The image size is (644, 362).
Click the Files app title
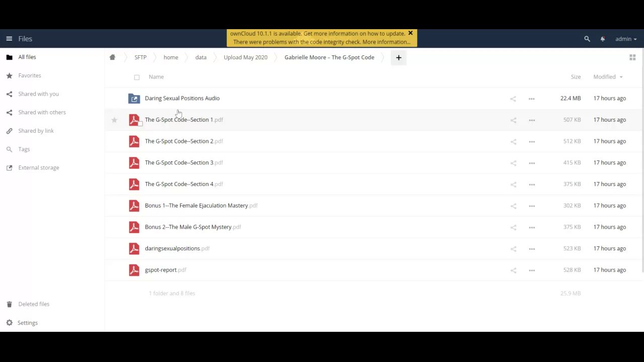[x=25, y=39]
